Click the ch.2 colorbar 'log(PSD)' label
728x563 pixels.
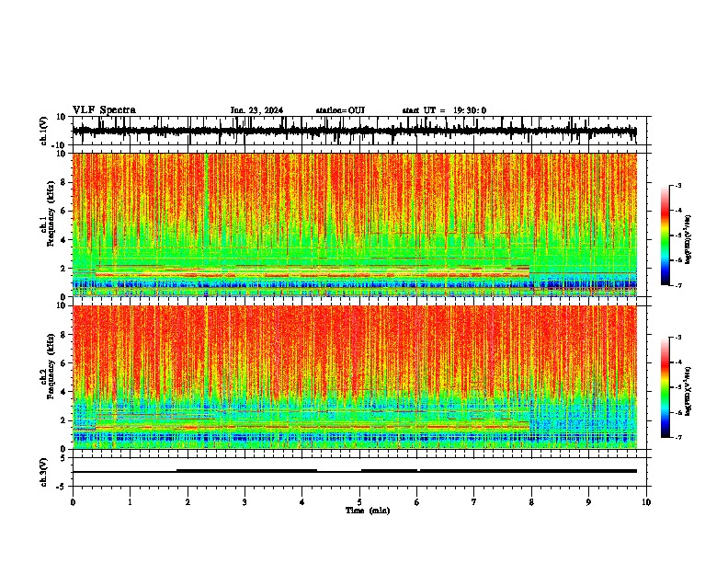688,391
